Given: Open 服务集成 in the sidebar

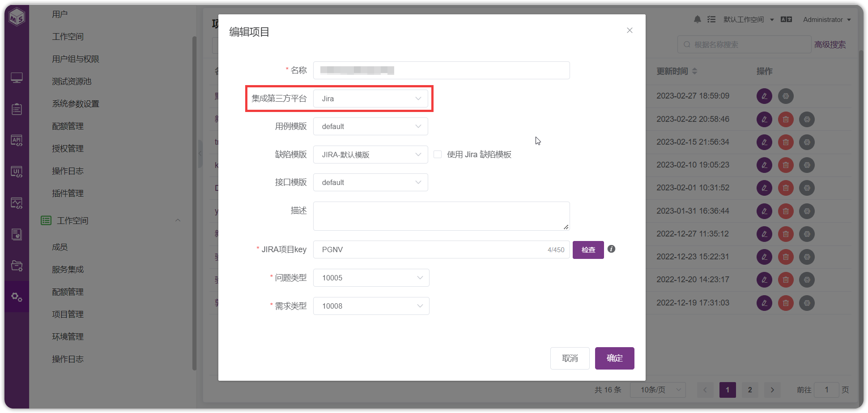Looking at the screenshot, I should tap(68, 270).
